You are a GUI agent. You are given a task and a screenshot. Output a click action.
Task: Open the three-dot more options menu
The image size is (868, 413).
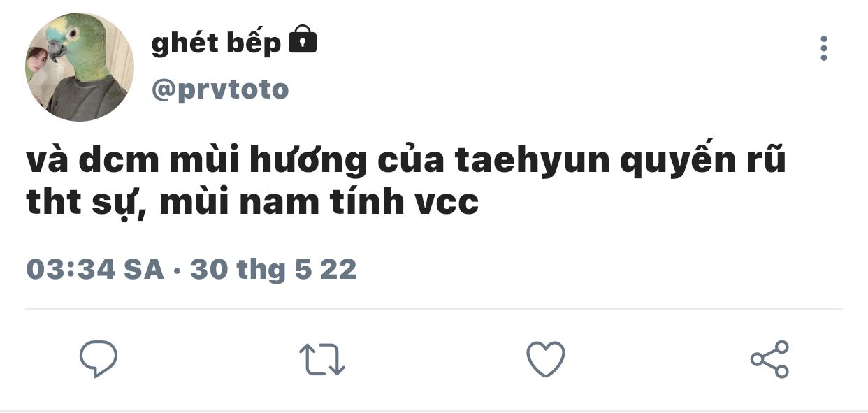tap(824, 48)
